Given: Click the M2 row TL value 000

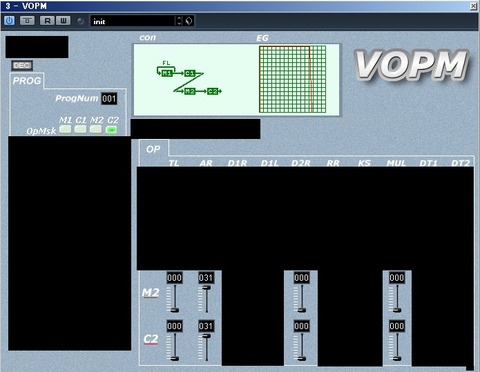Looking at the screenshot, I should pyautogui.click(x=174, y=278).
